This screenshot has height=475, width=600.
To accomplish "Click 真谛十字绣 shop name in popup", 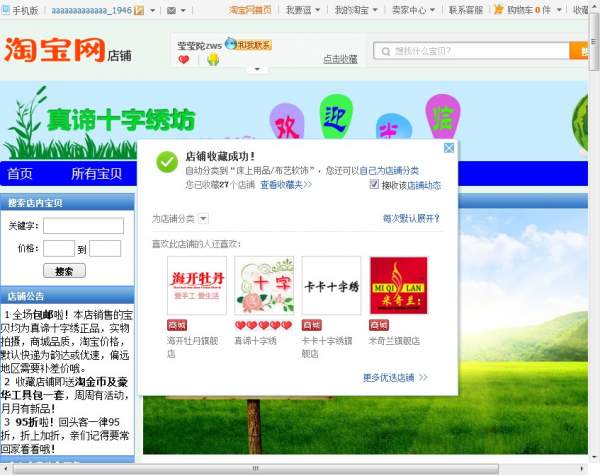I will click(x=256, y=341).
